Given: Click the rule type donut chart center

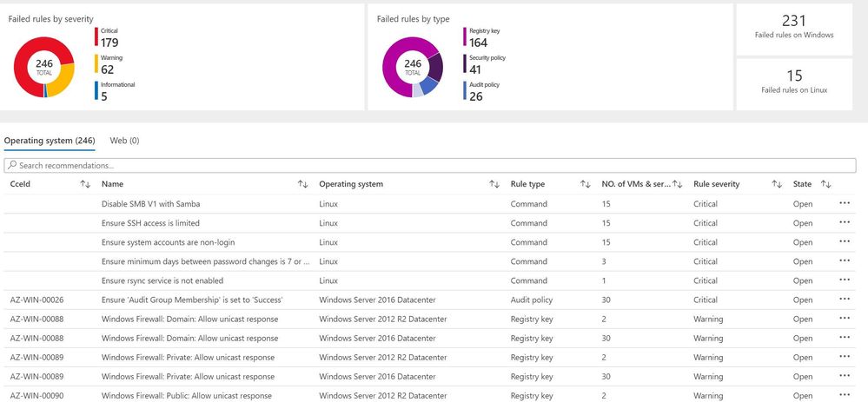Looking at the screenshot, I should [x=413, y=67].
